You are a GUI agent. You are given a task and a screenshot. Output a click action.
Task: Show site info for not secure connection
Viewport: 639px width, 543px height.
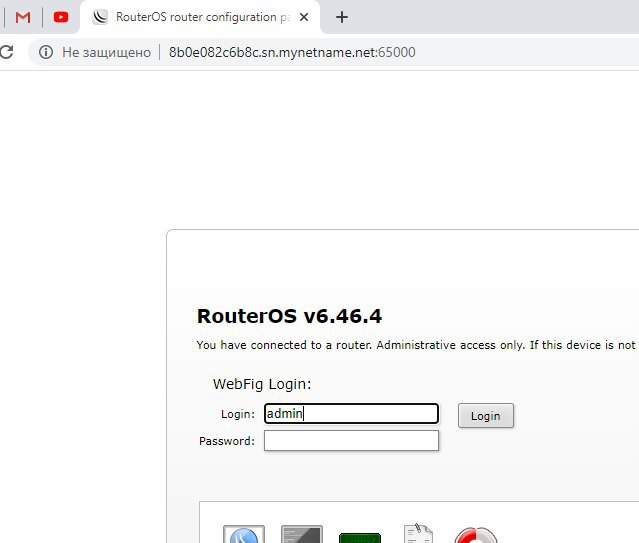(46, 52)
